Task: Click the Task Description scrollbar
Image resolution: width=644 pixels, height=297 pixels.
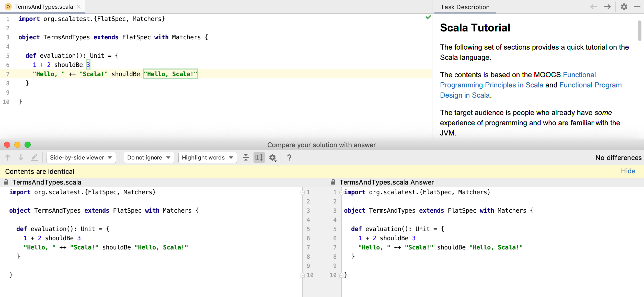Action: [639, 31]
